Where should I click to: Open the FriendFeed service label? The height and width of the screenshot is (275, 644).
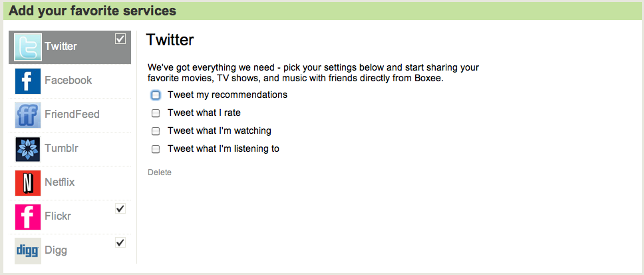point(72,115)
